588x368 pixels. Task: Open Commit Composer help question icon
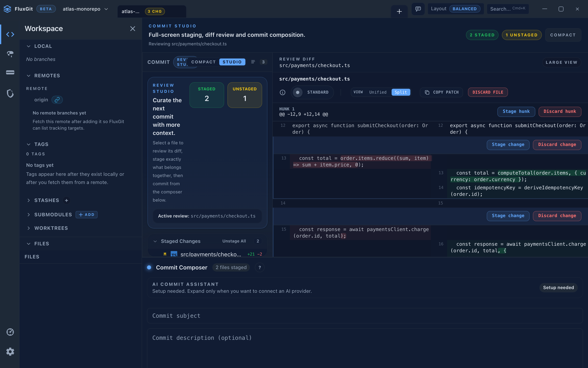tap(259, 267)
